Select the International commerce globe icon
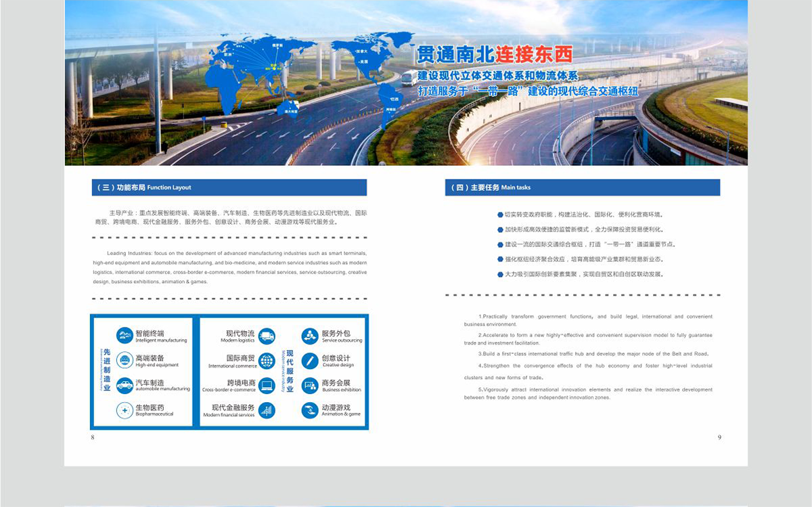 coord(267,360)
